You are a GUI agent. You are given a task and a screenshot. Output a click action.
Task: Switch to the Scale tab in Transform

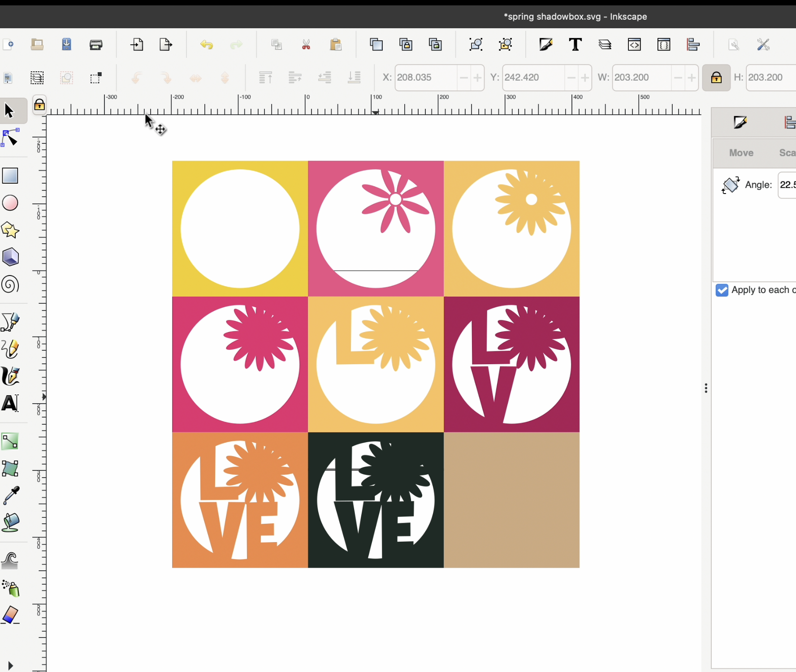coord(787,152)
